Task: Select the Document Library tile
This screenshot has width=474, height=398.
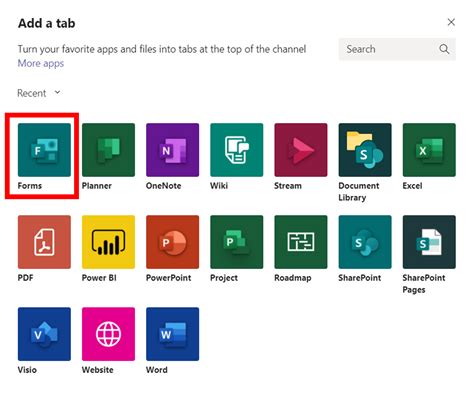Action: pyautogui.click(x=365, y=150)
